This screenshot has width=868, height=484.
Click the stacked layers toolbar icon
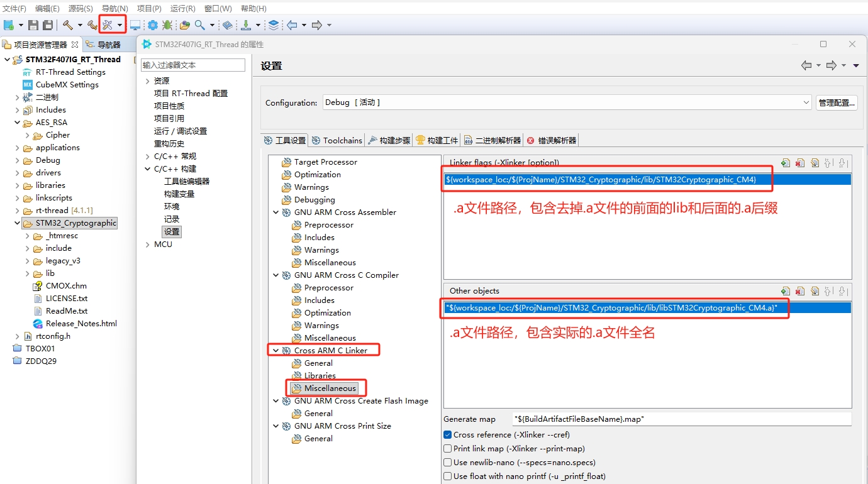pyautogui.click(x=274, y=25)
